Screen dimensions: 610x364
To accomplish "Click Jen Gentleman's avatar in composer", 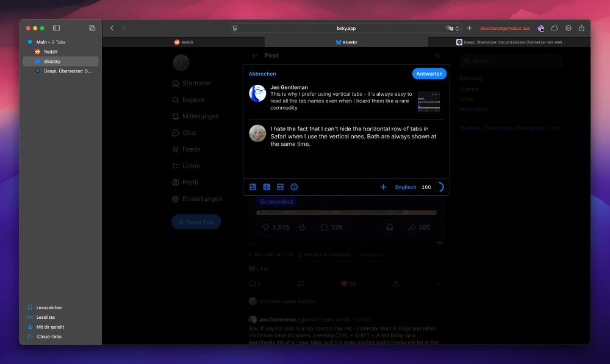I will pos(257,93).
